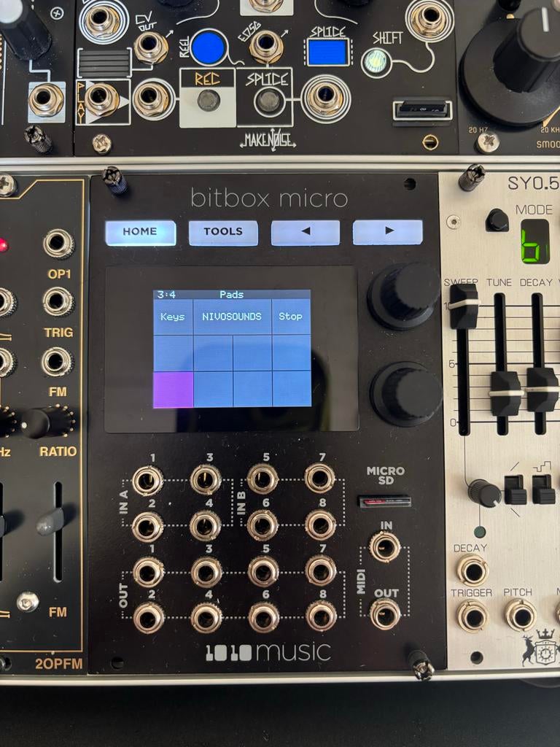Select the OUT jack 3
Image resolution: width=560 pixels, height=747 pixels.
coord(206,572)
